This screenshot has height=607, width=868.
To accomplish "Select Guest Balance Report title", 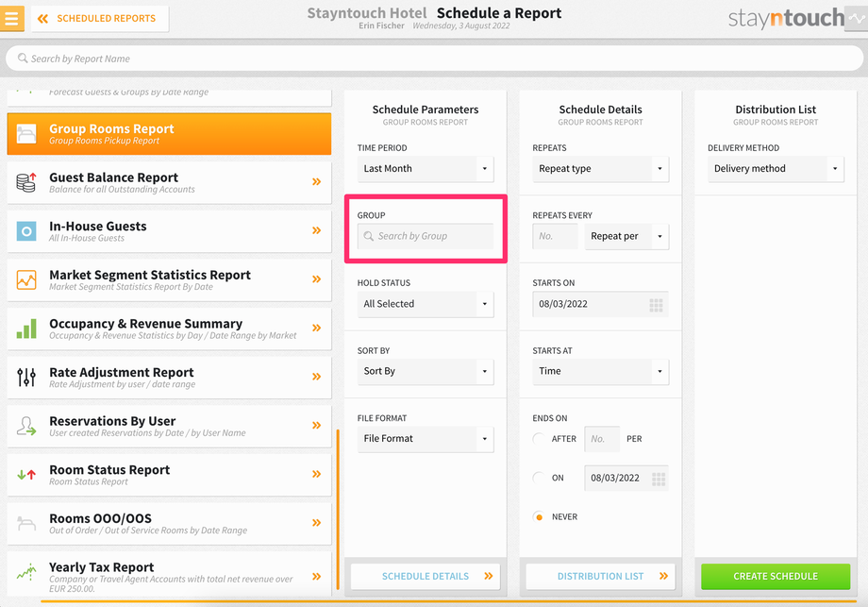I will coord(113,177).
